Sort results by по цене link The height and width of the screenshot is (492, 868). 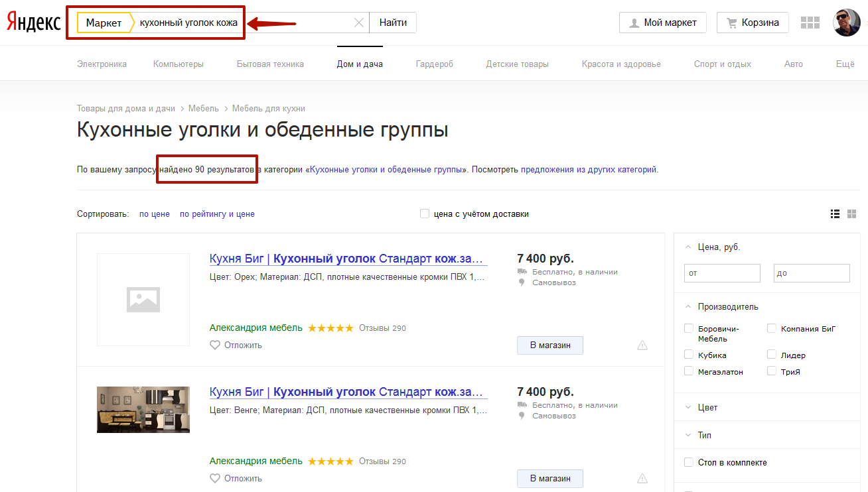(x=154, y=214)
